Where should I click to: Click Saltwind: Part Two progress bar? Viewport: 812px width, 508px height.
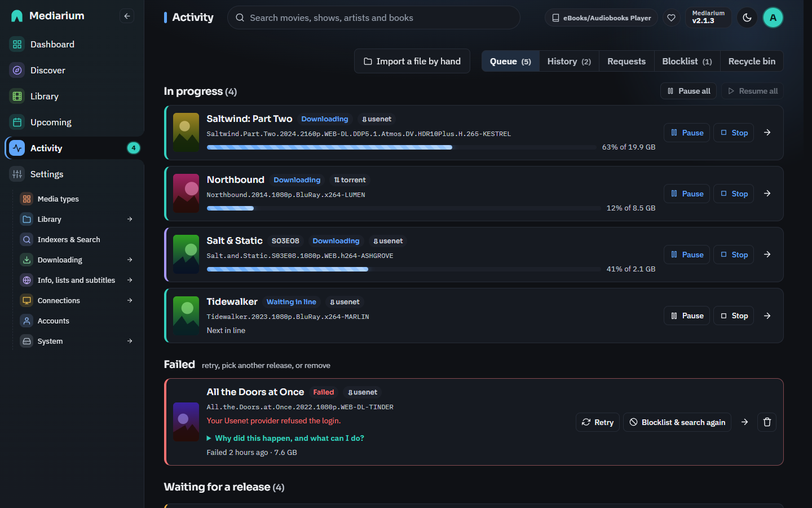point(401,147)
